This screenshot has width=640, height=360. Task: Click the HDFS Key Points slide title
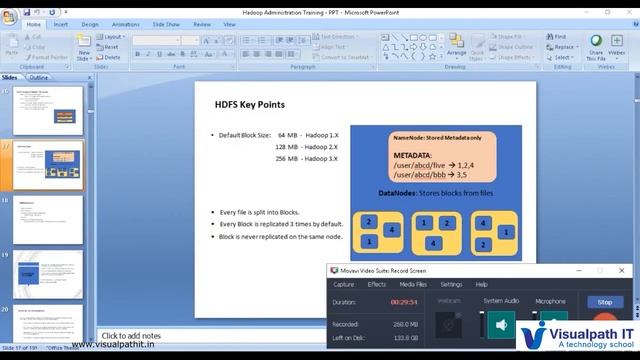point(250,104)
